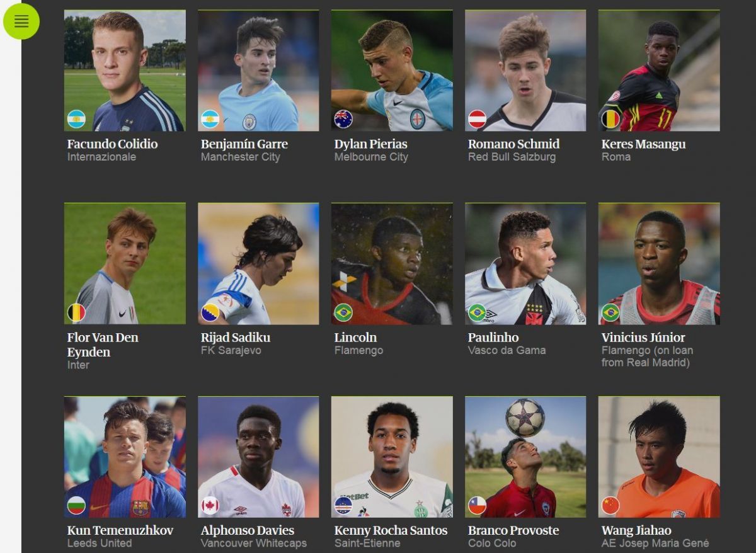This screenshot has width=756, height=553.
Task: Select Paulinho's player photo
Action: (525, 264)
